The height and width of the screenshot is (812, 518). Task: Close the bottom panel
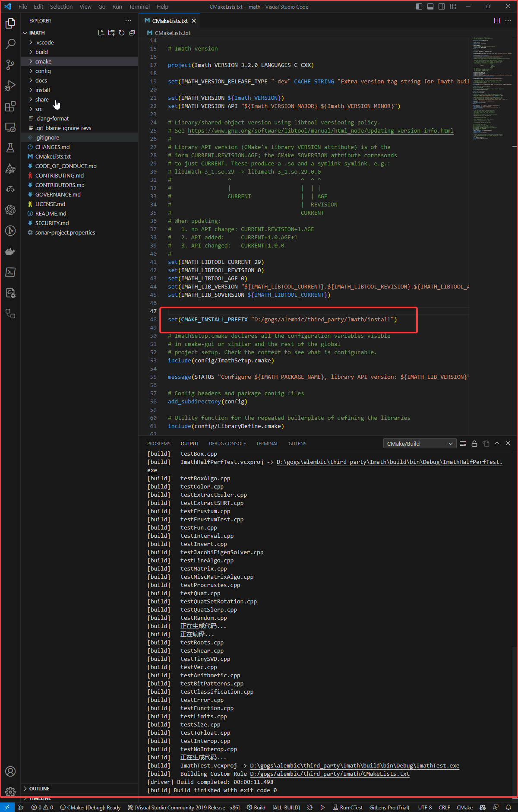click(x=508, y=444)
